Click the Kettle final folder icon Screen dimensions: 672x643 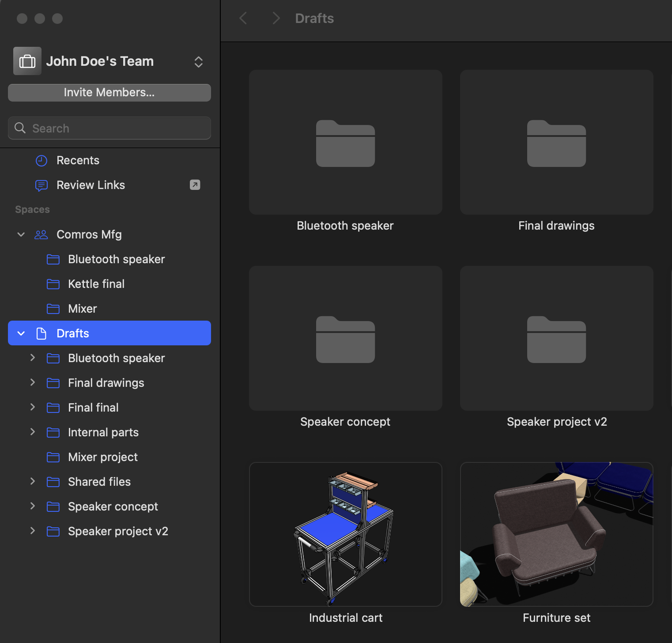click(x=53, y=284)
